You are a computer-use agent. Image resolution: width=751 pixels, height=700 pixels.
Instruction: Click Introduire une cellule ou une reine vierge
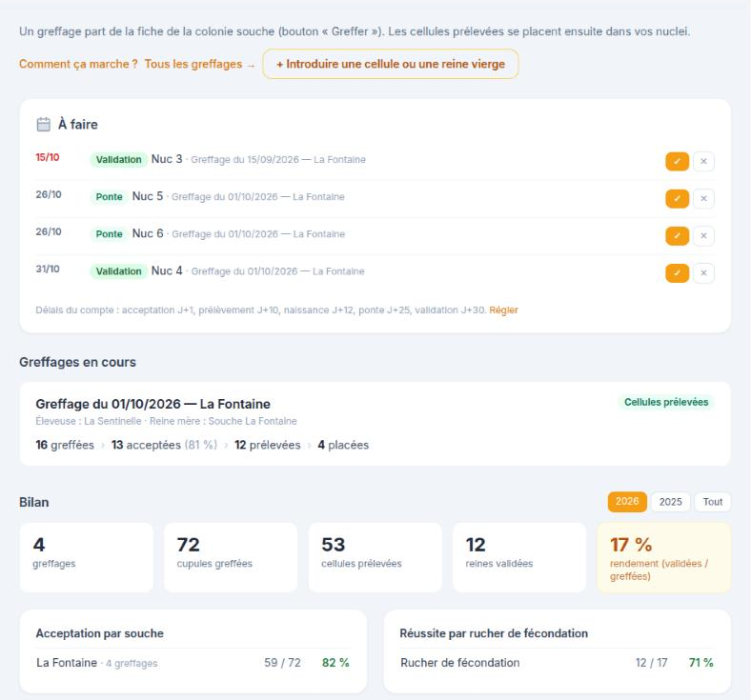pos(391,64)
